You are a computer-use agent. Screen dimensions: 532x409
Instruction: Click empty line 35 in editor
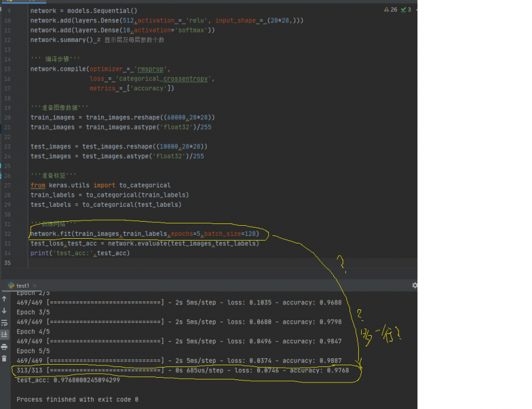coord(177,262)
